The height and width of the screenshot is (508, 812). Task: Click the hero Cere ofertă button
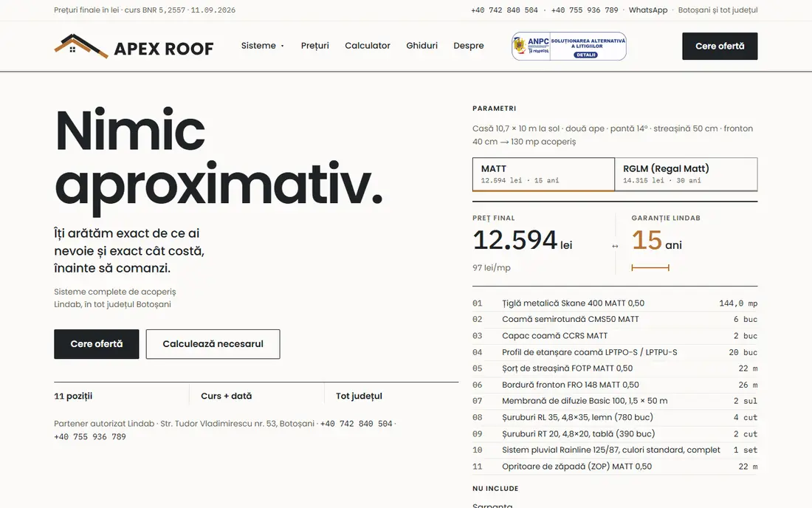click(x=96, y=344)
